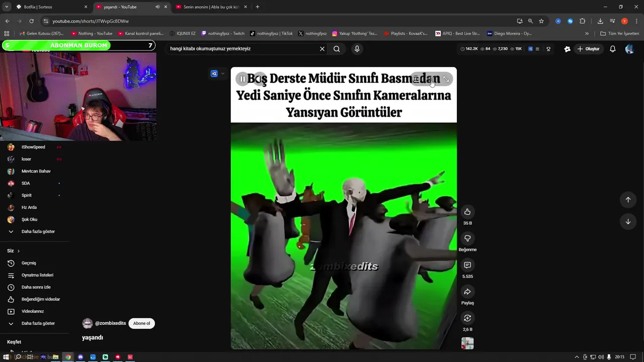This screenshot has width=644, height=362.
Task: Mute the yaşandı - YouTube tab audio
Action: 157,7
